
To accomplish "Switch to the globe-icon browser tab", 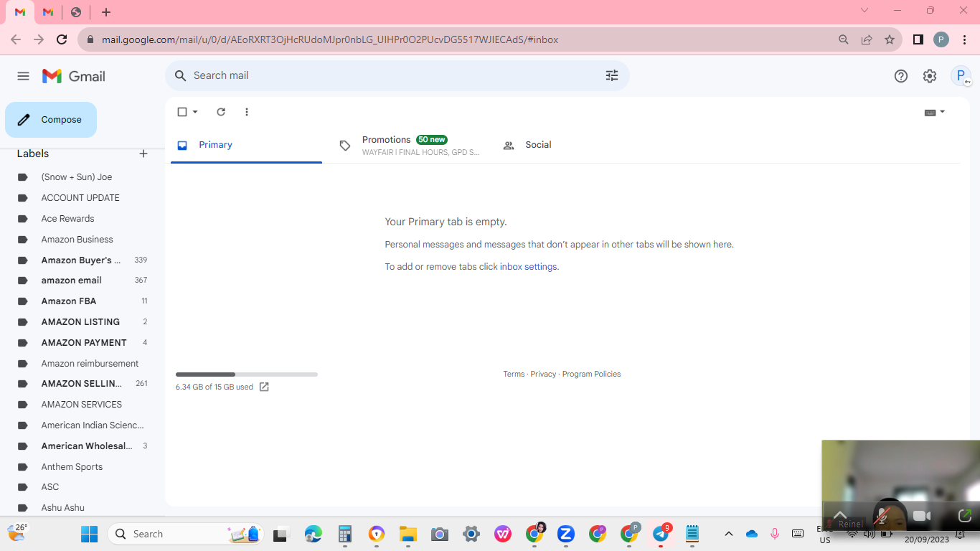I will [76, 12].
